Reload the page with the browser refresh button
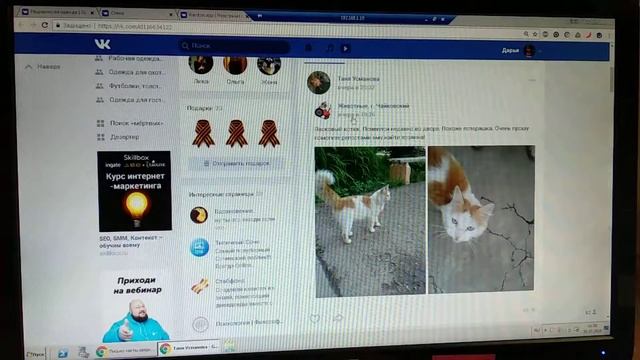 (x=45, y=25)
